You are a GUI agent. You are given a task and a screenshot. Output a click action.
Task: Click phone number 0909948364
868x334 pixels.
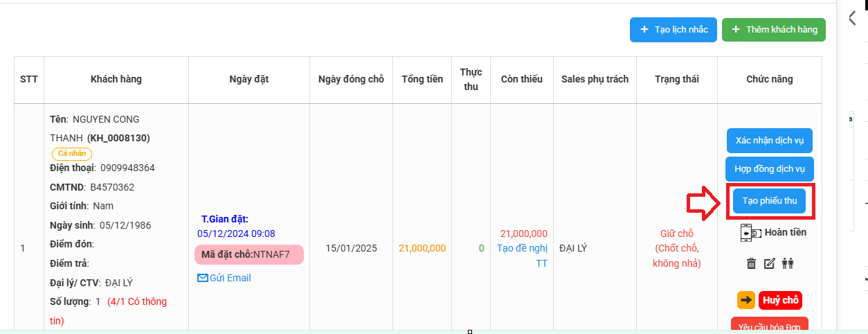[x=127, y=168]
